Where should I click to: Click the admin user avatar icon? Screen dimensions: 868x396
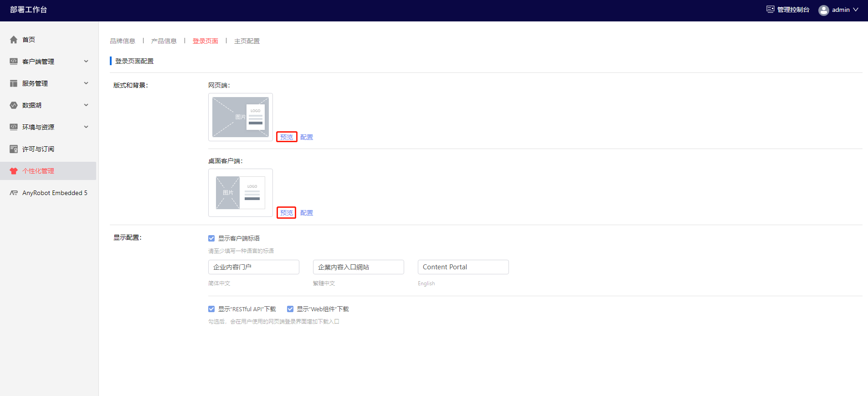pyautogui.click(x=823, y=10)
